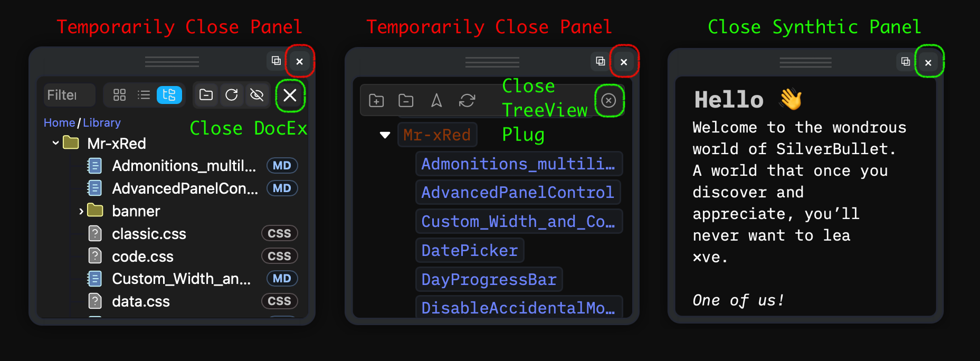980x361 pixels.
Task: Switch to grid view in DocEx panel
Action: 119,95
